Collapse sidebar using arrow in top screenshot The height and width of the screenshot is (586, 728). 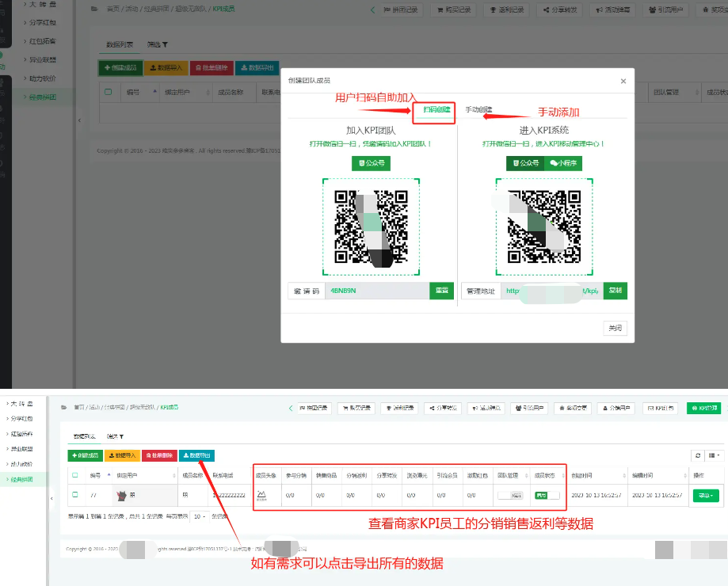click(x=79, y=120)
